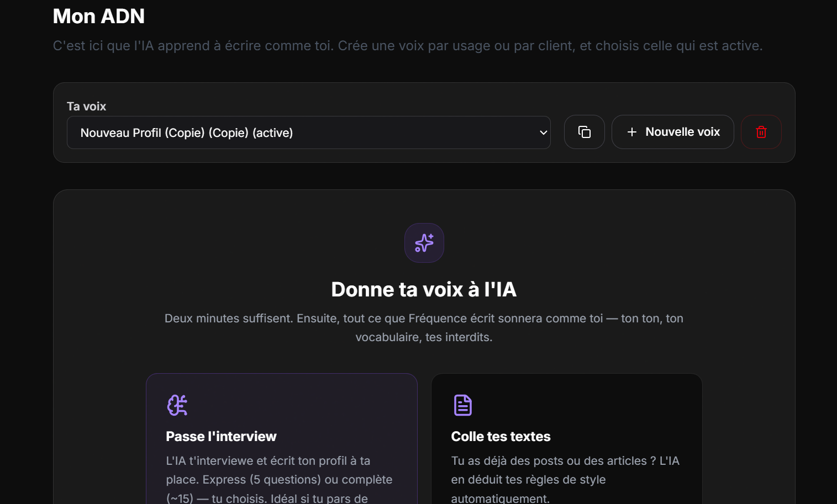The image size is (837, 504).
Task: Click the document icon on Colle tes textes
Action: pyautogui.click(x=462, y=405)
